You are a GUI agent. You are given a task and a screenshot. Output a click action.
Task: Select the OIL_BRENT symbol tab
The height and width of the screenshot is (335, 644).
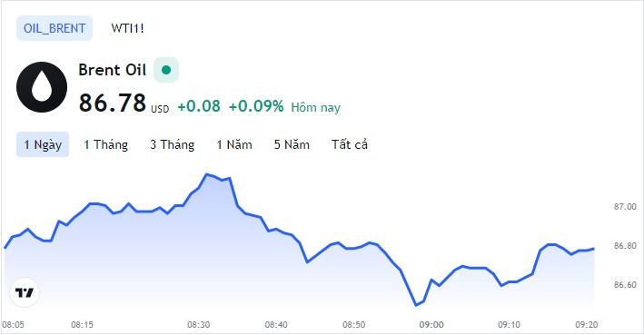pos(54,28)
